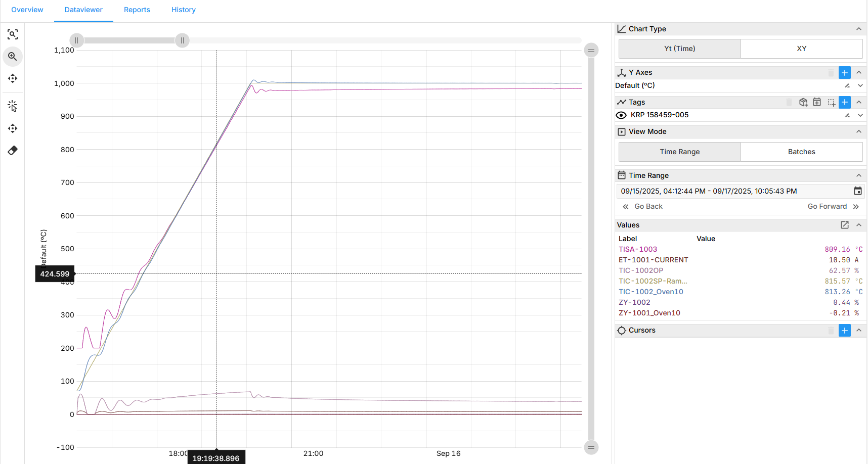868x464 pixels.
Task: Click Go Forward to advance time range
Action: (833, 206)
